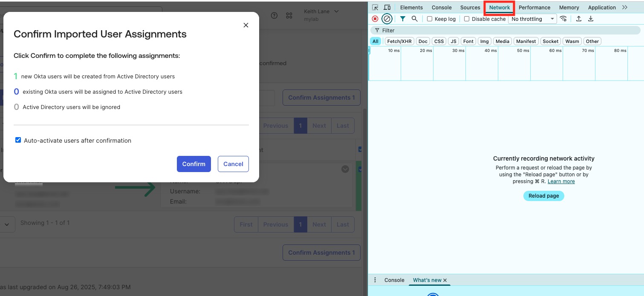Click lower Confirm Assignments 1 button on background page
The image size is (644, 296).
[321, 253]
